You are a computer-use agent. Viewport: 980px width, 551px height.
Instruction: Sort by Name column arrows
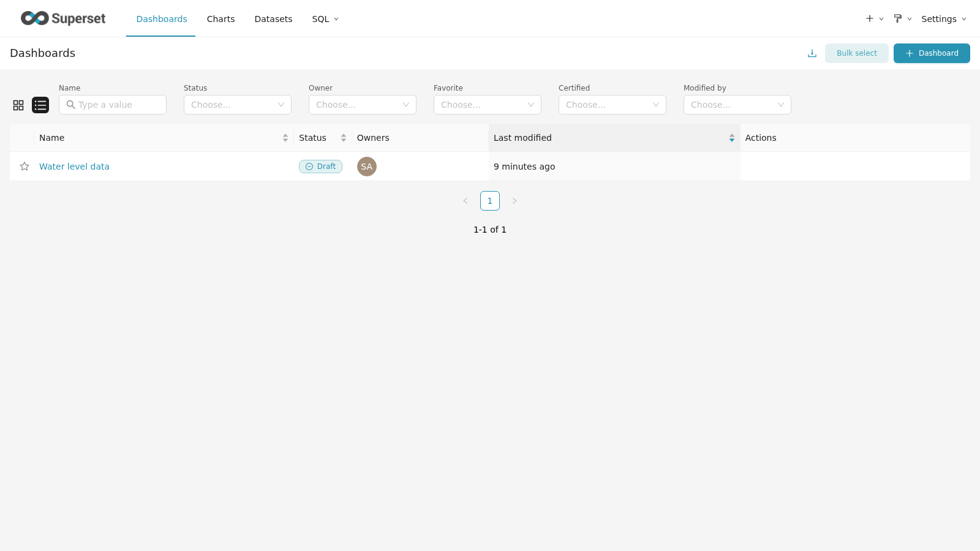[285, 138]
